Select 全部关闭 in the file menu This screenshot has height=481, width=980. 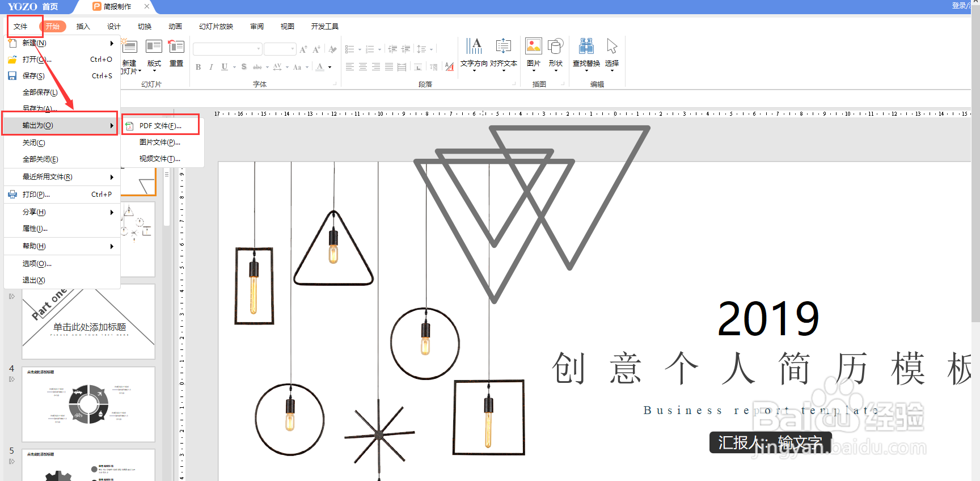click(x=61, y=159)
